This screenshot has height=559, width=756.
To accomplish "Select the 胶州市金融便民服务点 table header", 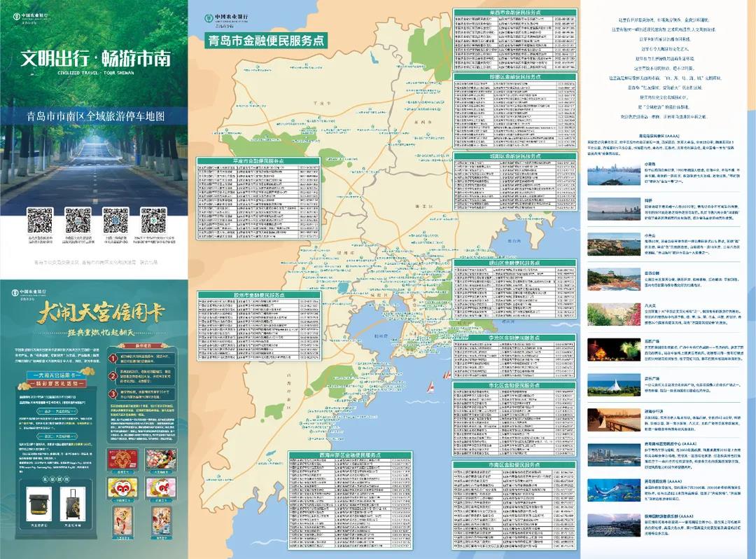I will click(x=260, y=295).
